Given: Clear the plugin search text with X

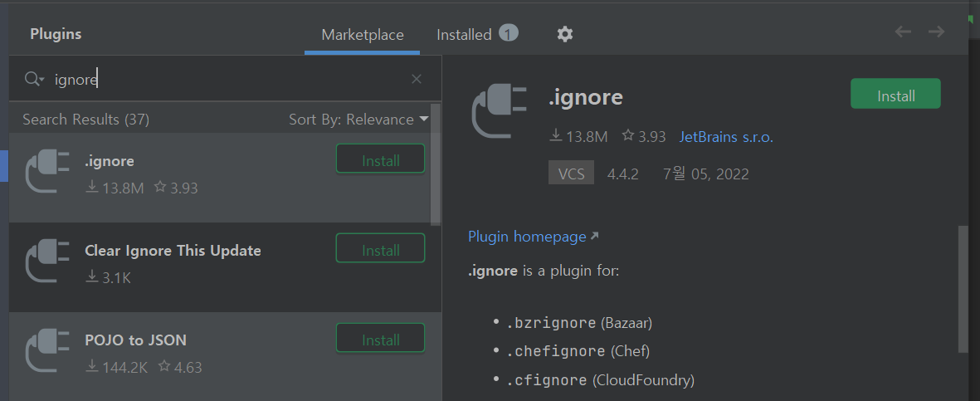Looking at the screenshot, I should [x=417, y=79].
